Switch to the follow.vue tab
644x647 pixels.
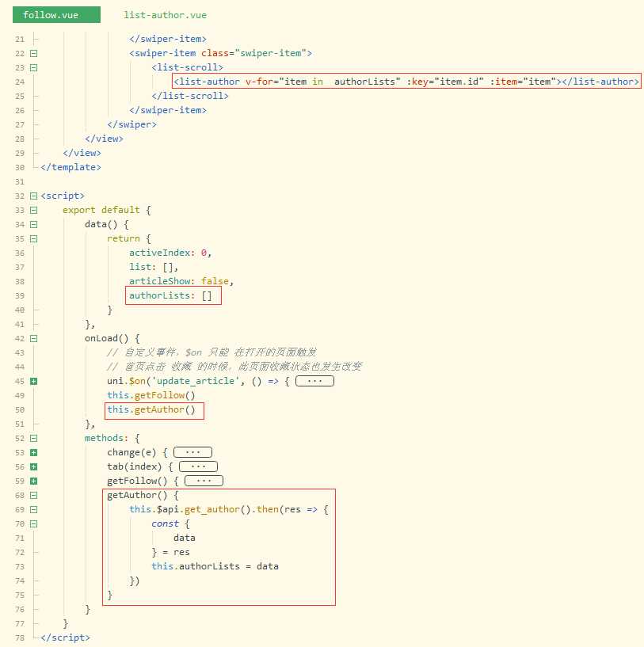(56, 15)
